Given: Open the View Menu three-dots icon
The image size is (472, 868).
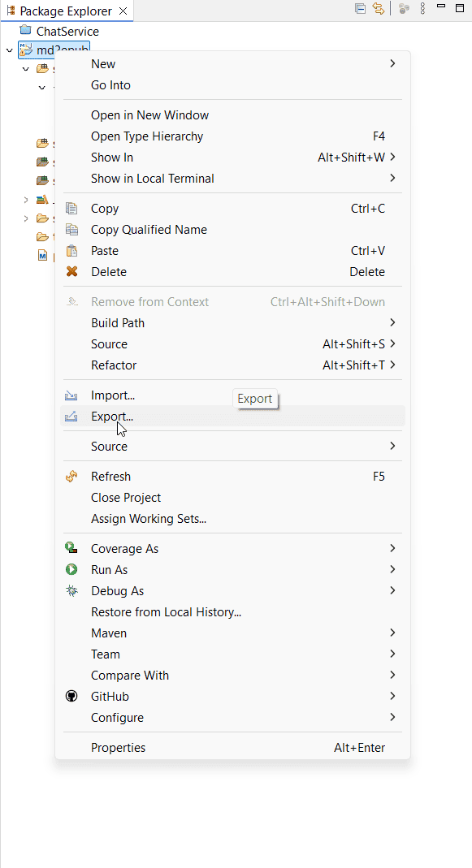Looking at the screenshot, I should pyautogui.click(x=422, y=9).
